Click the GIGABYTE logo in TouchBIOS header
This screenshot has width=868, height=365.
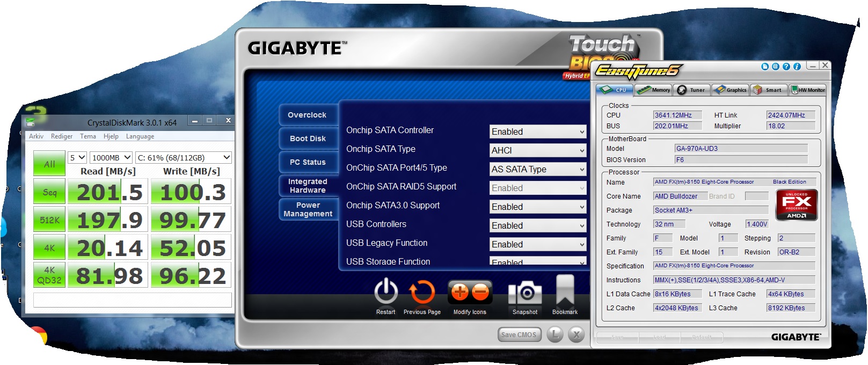[x=297, y=48]
